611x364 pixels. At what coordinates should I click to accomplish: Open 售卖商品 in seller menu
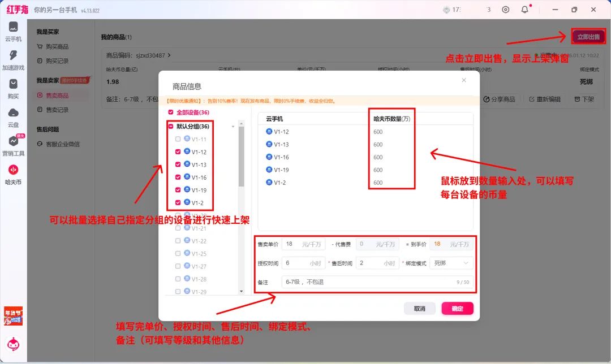[53, 96]
